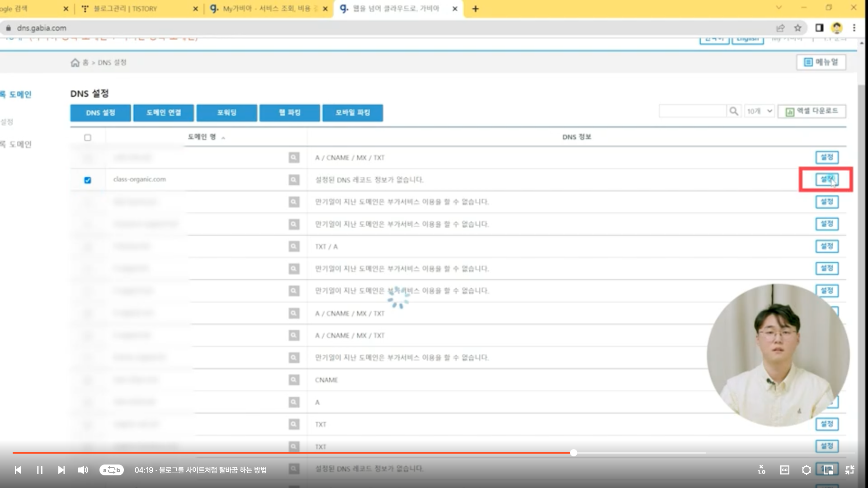Click the 엑셀 다운로드 button

pyautogui.click(x=812, y=111)
